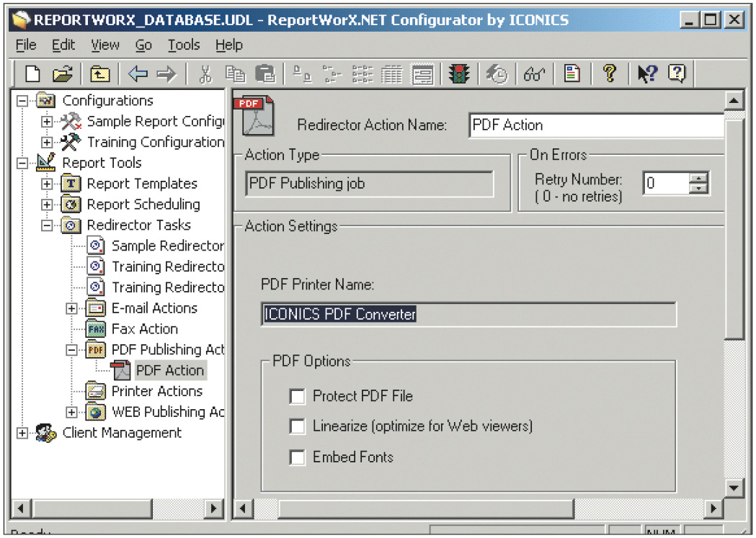The image size is (756, 538).
Task: Click the Copy toolbar icon
Action: [235, 73]
